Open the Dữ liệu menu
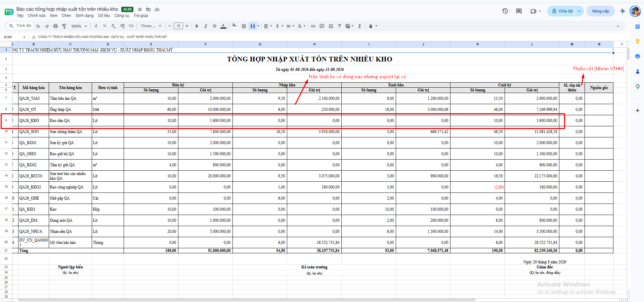644x302 pixels. pos(104,15)
